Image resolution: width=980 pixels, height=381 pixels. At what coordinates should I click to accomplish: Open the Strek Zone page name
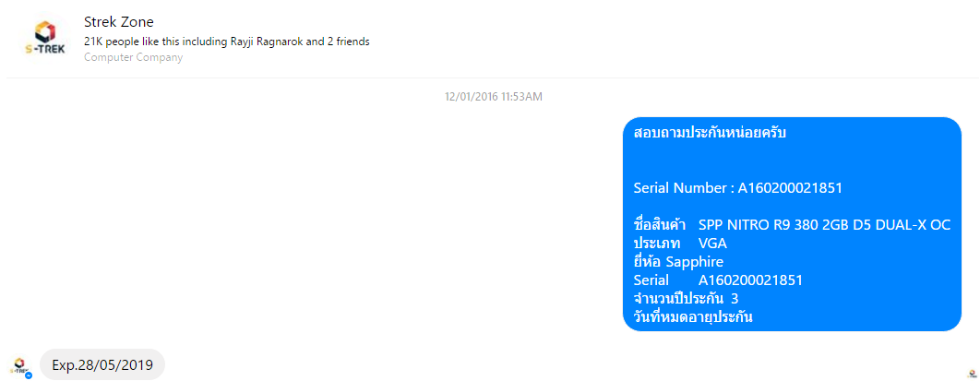tap(118, 21)
